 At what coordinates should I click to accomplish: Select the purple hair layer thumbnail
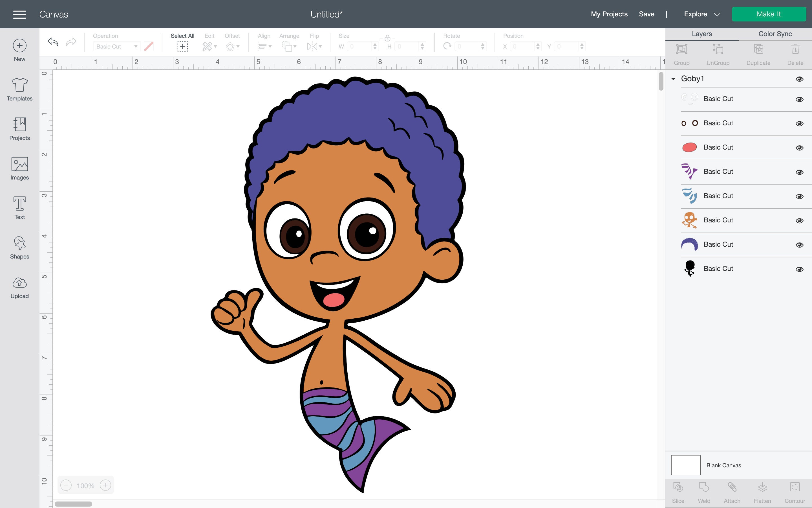(x=689, y=244)
